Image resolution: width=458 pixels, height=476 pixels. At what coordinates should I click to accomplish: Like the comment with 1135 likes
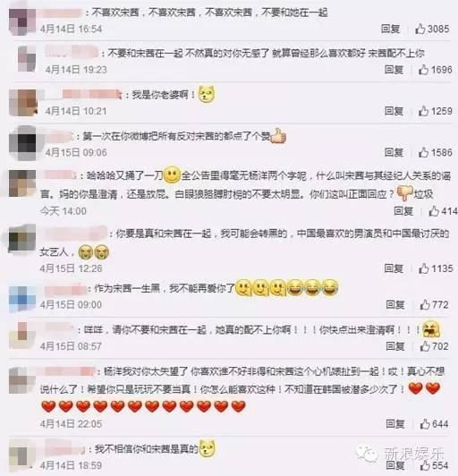click(424, 268)
